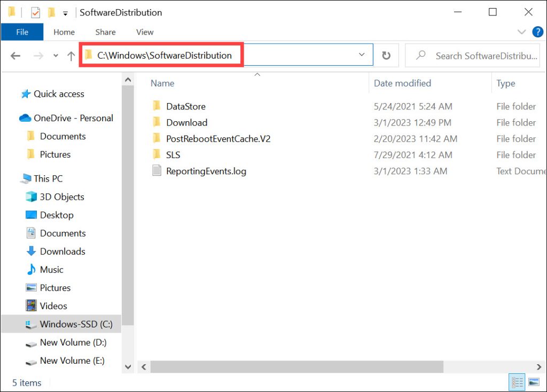The height and width of the screenshot is (392, 547).
Task: Open the recent locations dropdown
Action: click(56, 56)
